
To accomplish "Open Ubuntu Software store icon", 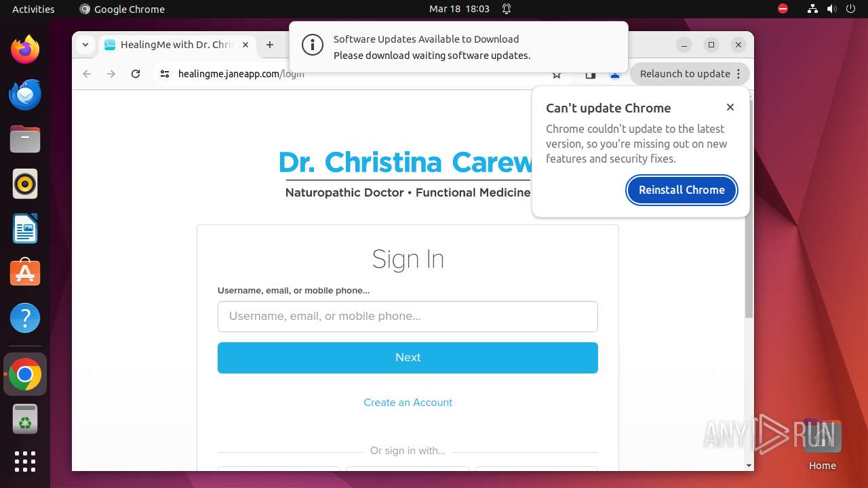I will 25,273.
